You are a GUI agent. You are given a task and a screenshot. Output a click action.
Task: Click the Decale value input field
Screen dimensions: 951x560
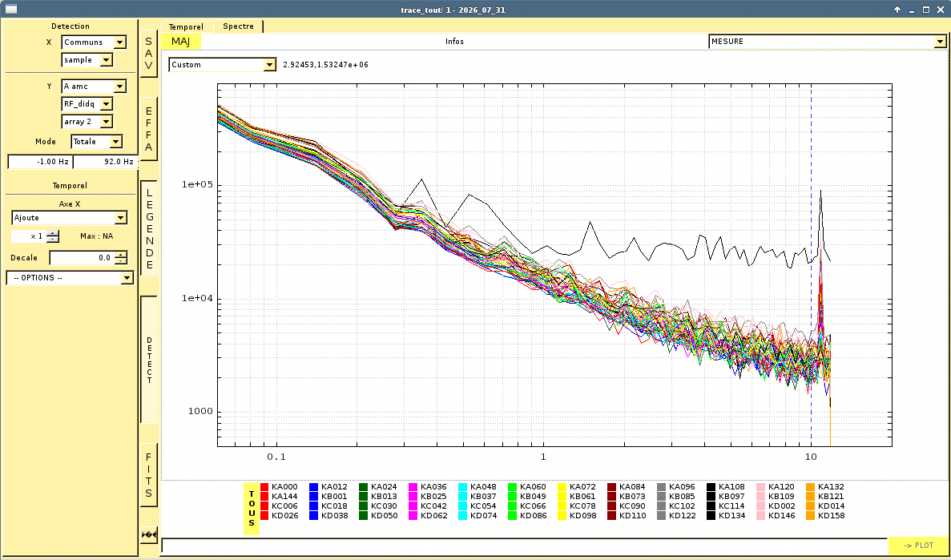(x=82, y=258)
